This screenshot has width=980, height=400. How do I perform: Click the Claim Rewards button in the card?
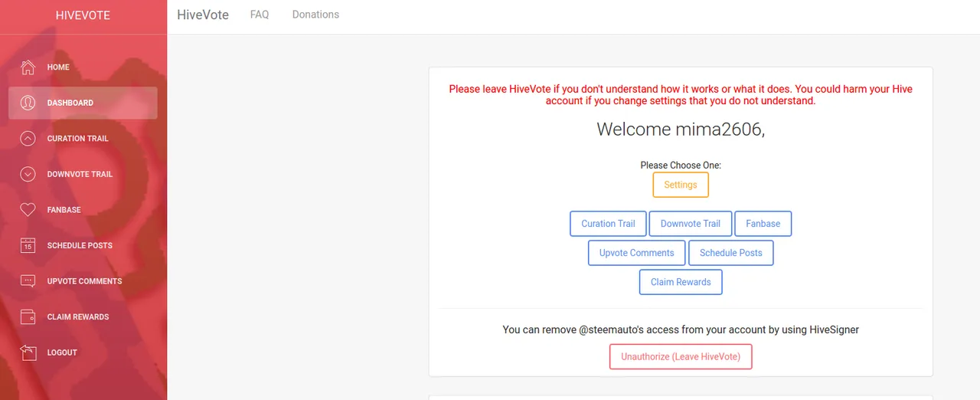click(x=681, y=282)
